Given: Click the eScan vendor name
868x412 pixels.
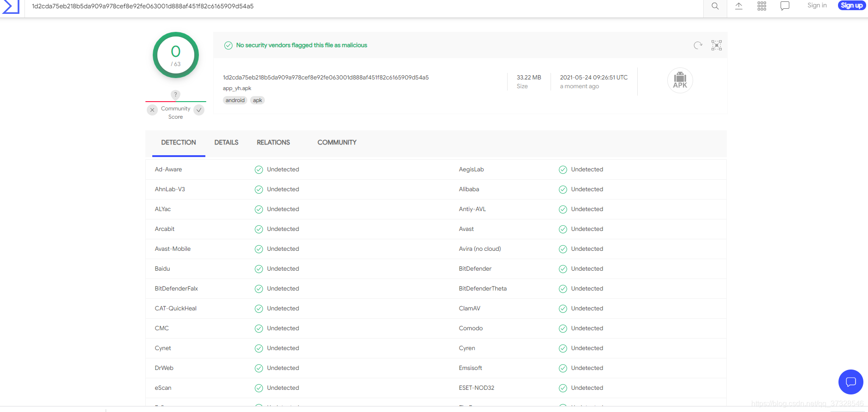Looking at the screenshot, I should click(163, 388).
